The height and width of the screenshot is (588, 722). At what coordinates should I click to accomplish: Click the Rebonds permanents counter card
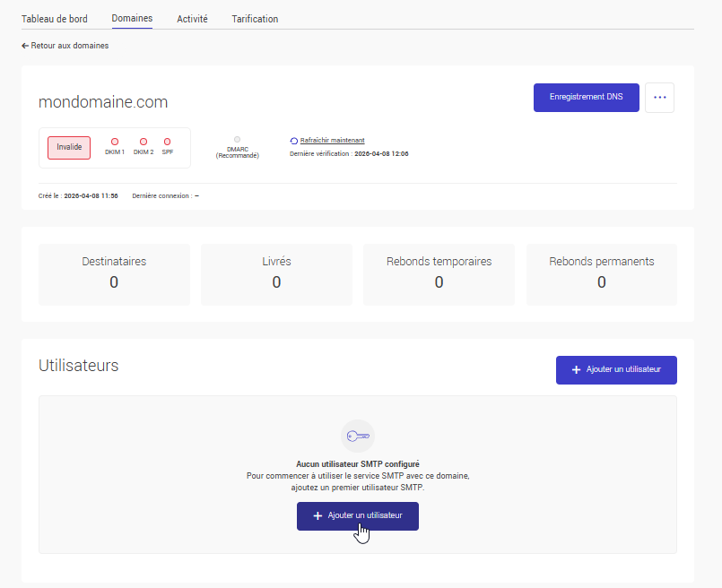point(601,272)
